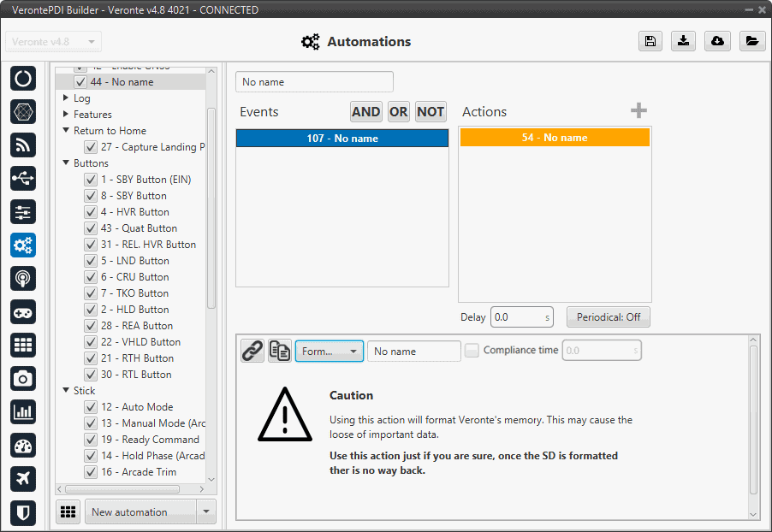Click the save configuration floppy disk icon
The image size is (772, 532).
[x=650, y=41]
